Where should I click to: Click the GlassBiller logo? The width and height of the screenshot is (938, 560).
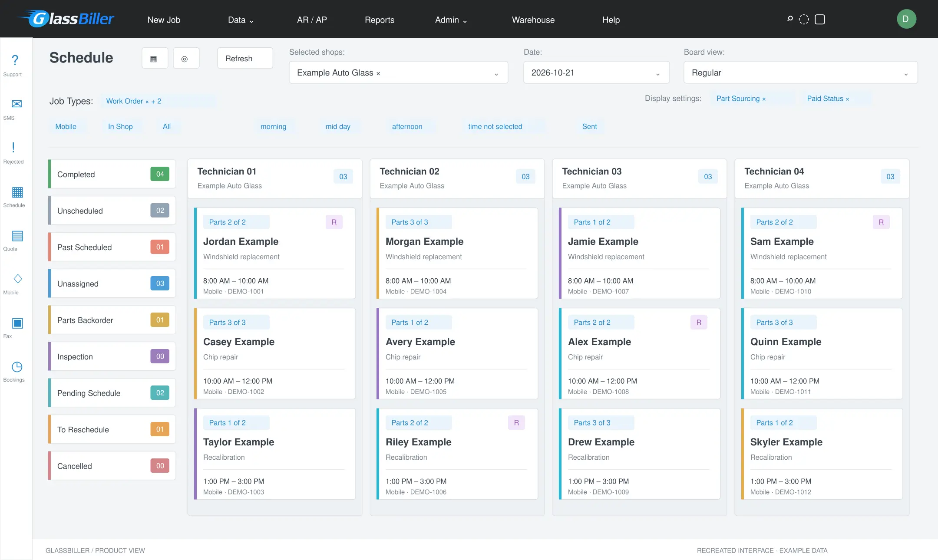(x=66, y=19)
